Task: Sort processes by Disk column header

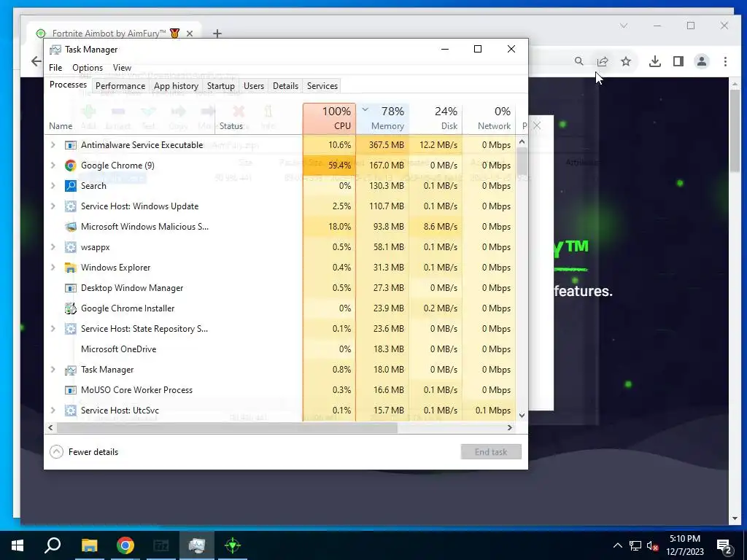Action: click(x=436, y=118)
